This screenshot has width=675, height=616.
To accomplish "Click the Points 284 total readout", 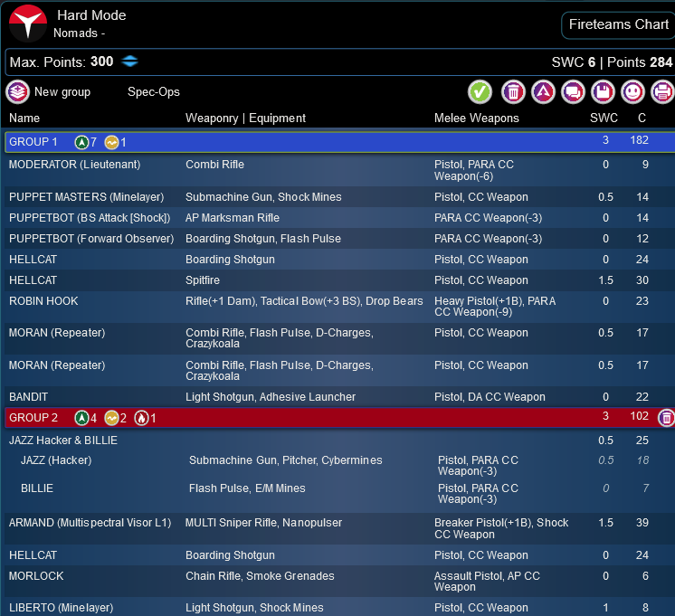I will [640, 62].
